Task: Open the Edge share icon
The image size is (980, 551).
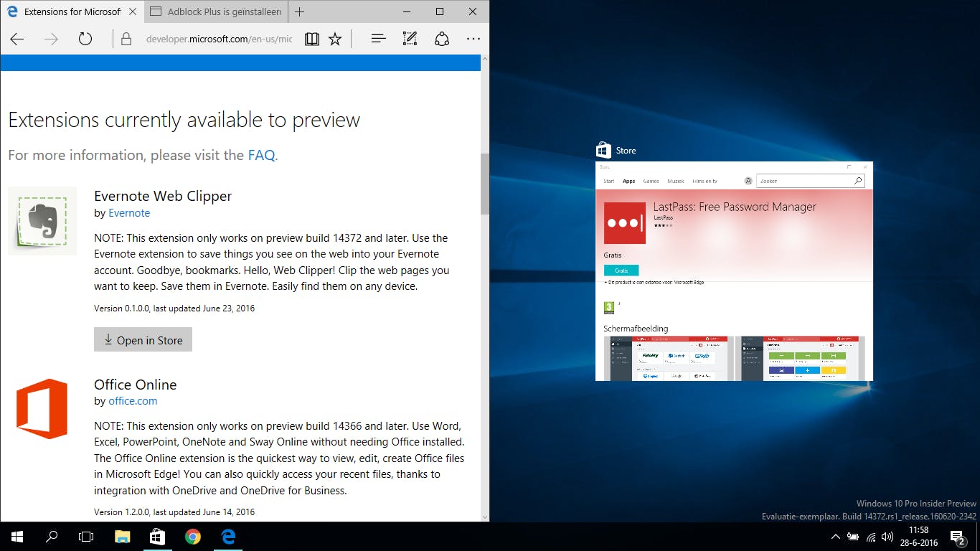Action: [442, 39]
